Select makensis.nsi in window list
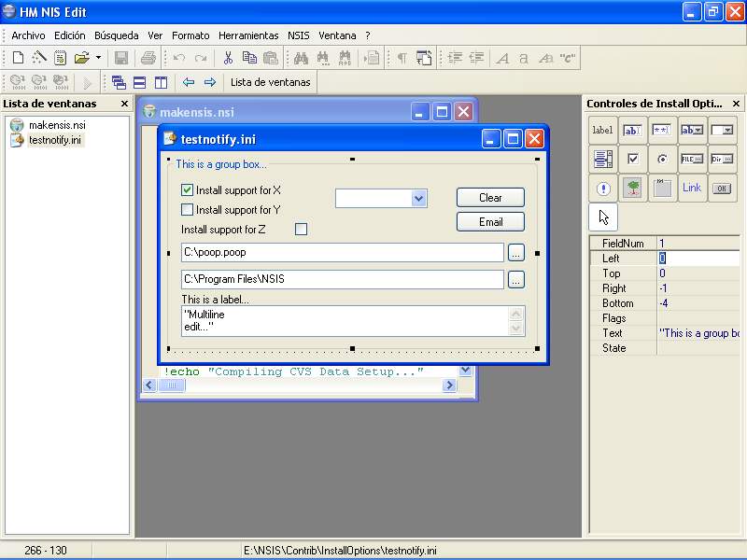The width and height of the screenshot is (747, 560). (x=56, y=125)
